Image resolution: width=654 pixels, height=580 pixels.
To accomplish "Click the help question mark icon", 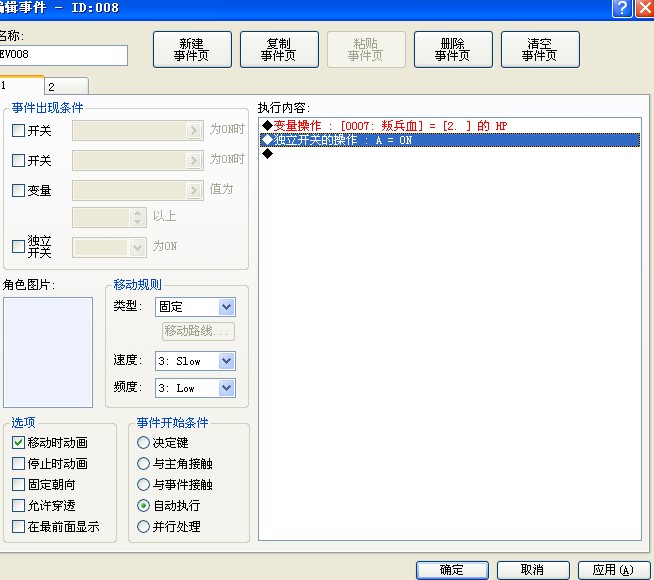I will 622,8.
